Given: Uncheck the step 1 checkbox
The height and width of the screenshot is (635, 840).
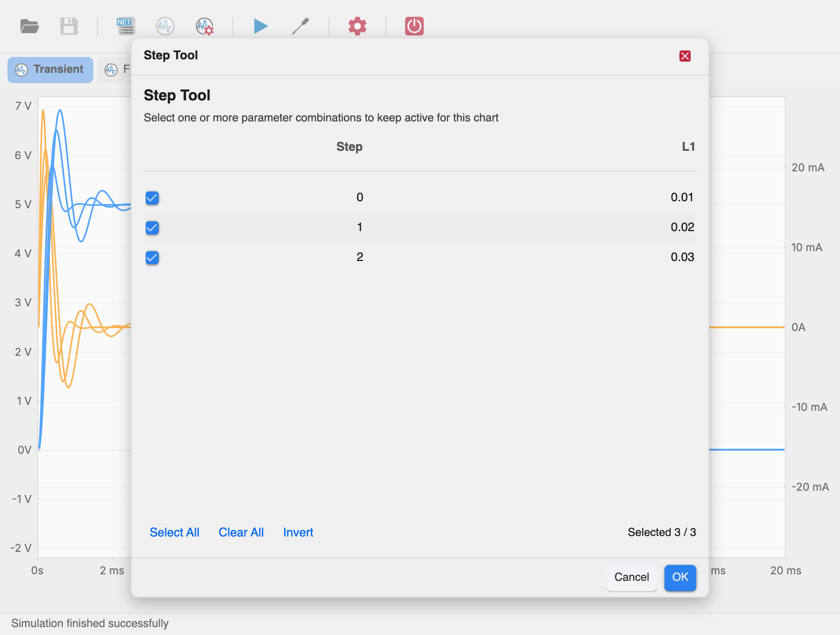Looking at the screenshot, I should tap(152, 228).
